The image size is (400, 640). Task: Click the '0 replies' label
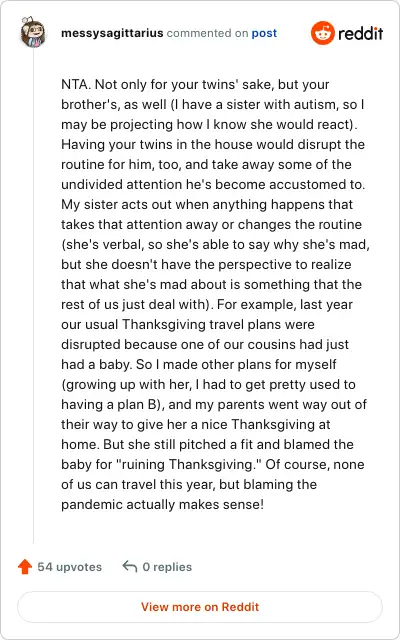[167, 567]
